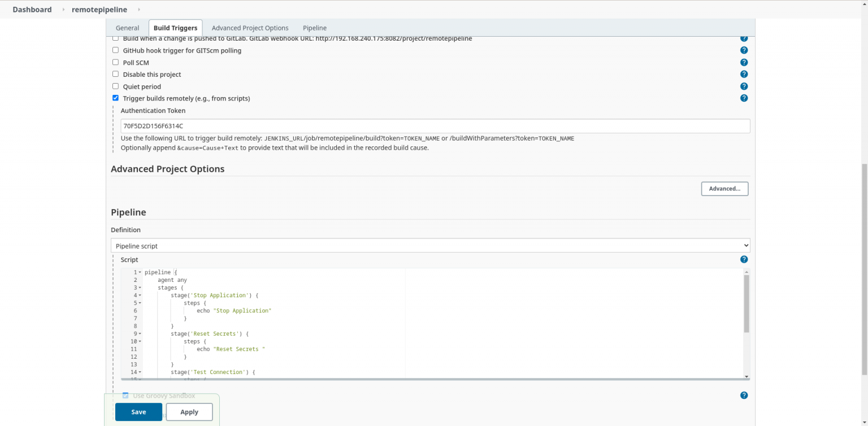
Task: Check the Disable this project option
Action: click(115, 74)
